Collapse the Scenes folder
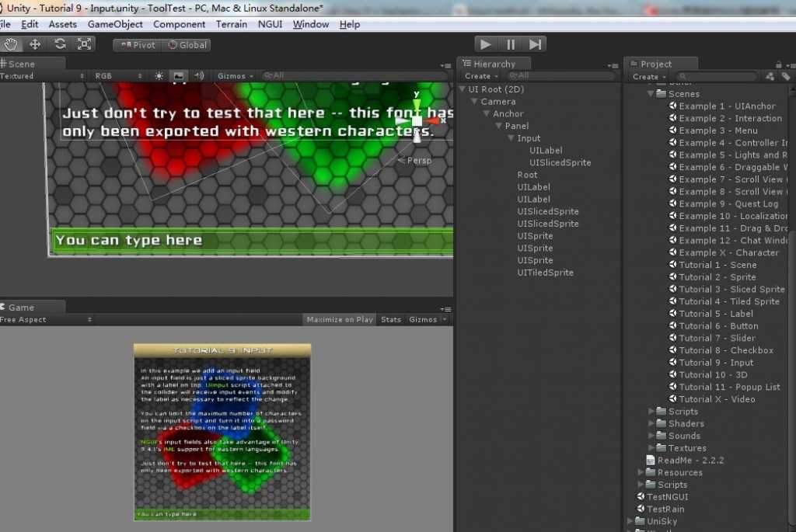This screenshot has width=796, height=532. pos(651,94)
